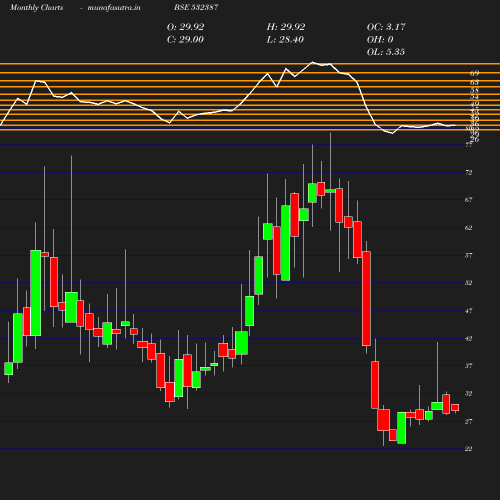This screenshot has height=500, width=500.
Task: Click the 69 indicator axis label
Action: click(475, 73)
